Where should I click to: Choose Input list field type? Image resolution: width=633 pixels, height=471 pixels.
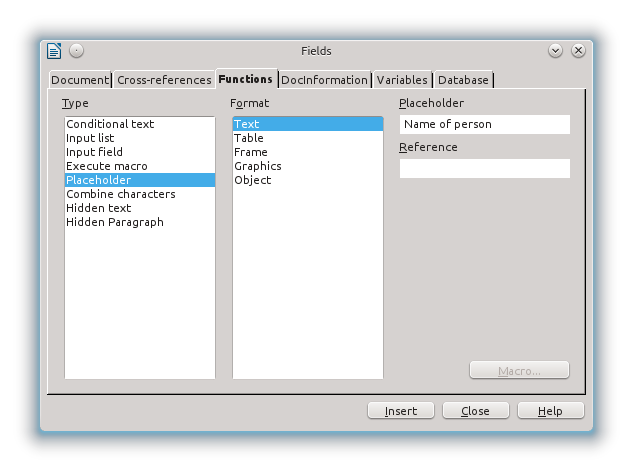pos(90,138)
